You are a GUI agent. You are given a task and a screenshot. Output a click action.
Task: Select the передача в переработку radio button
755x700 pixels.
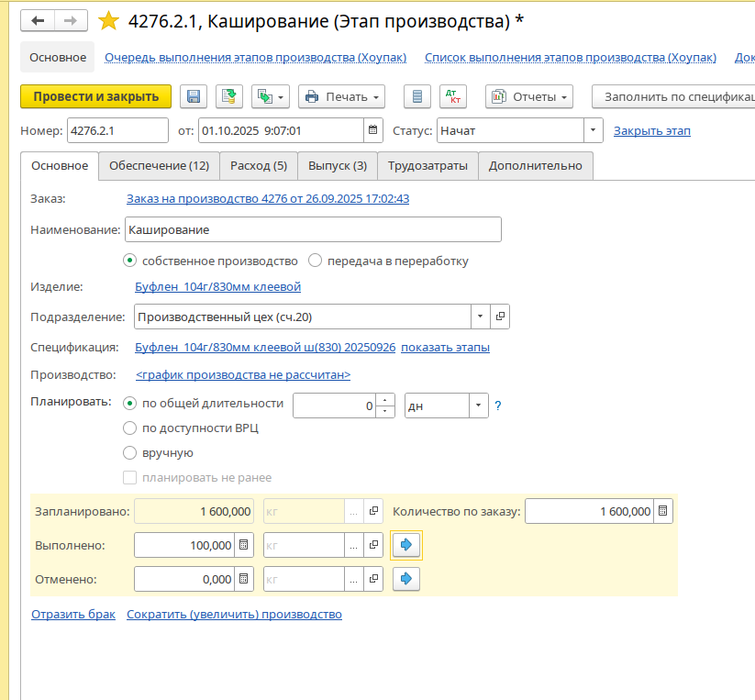(316, 261)
